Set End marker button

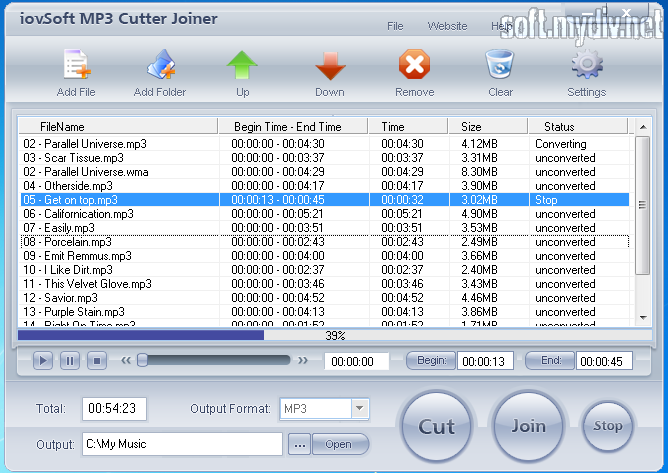pos(550,361)
